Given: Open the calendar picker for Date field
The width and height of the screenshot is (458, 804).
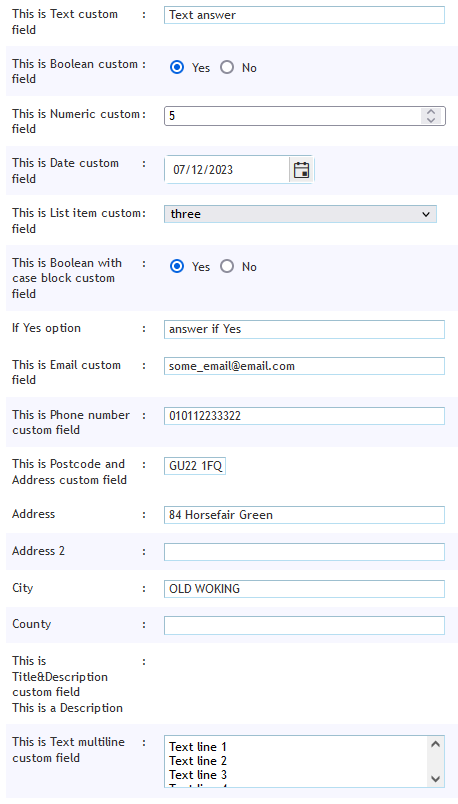Looking at the screenshot, I should tap(302, 170).
